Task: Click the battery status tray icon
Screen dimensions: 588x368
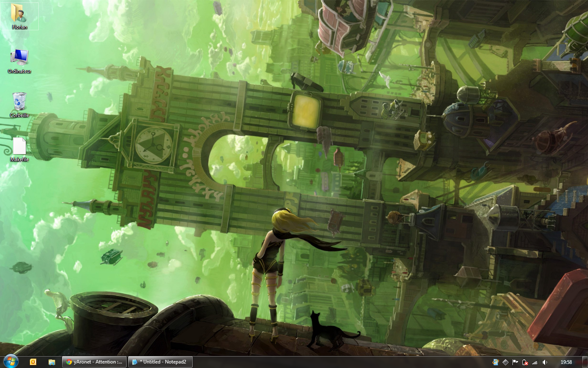Action: click(525, 362)
